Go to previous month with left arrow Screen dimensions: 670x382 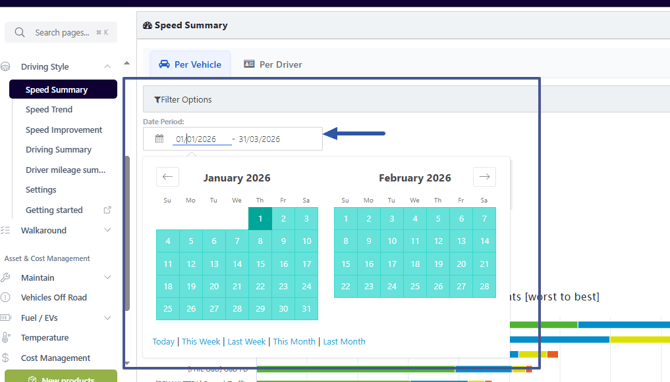pos(168,177)
